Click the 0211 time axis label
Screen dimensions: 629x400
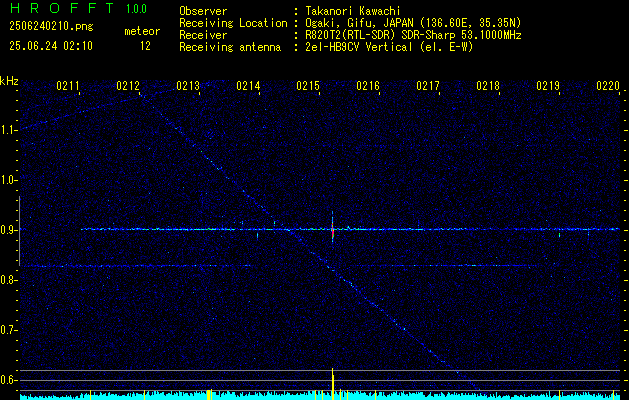(x=68, y=86)
